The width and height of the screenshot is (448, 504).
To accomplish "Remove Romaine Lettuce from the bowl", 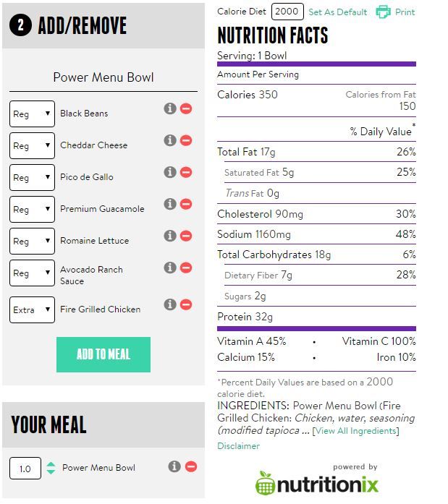I will (x=186, y=236).
